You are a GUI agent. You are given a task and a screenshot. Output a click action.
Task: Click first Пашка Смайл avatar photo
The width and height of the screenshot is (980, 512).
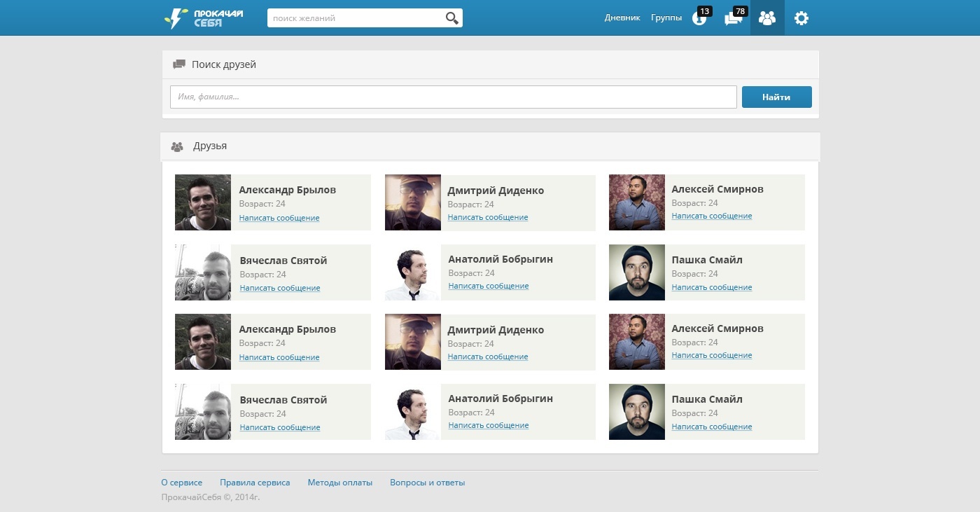637,272
